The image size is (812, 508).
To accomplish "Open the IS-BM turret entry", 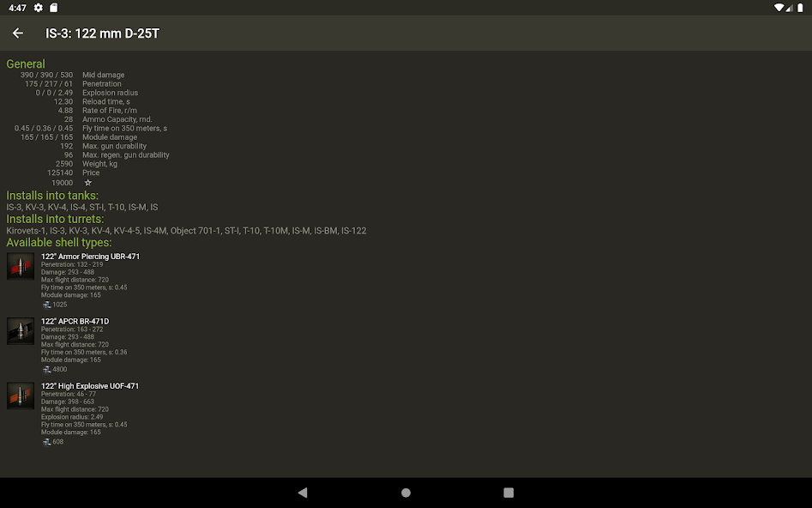I will point(322,230).
